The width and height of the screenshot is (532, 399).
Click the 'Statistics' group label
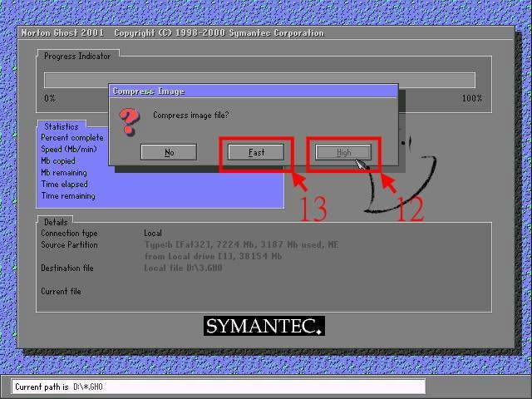pos(62,126)
